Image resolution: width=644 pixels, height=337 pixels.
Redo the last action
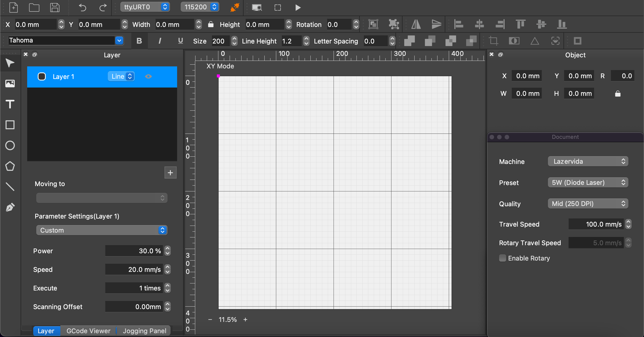103,7
